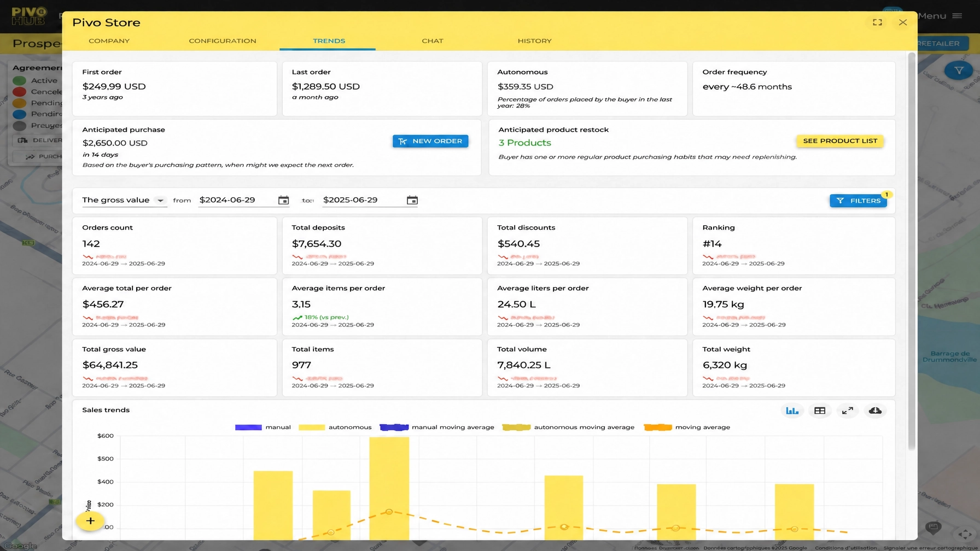Select Last order $1,289.50 USD
980x551 pixels.
tap(325, 86)
